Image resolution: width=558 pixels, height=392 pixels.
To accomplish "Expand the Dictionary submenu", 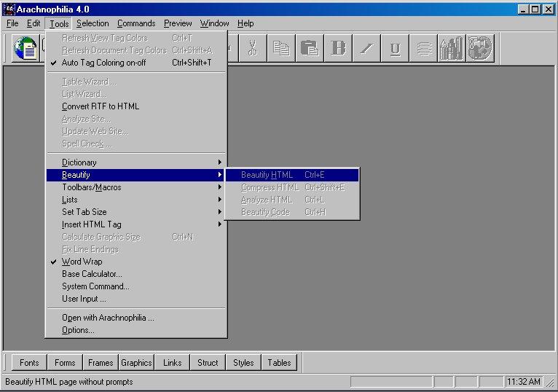I will pyautogui.click(x=137, y=162).
